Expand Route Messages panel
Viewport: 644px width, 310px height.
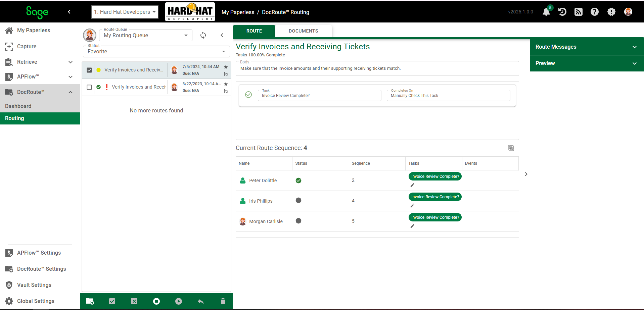coord(587,47)
